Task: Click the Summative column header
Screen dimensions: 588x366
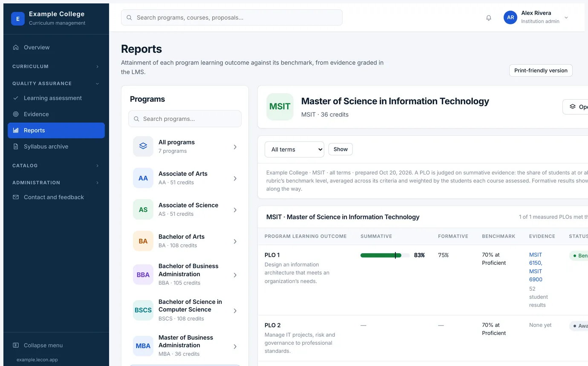Action: tap(376, 236)
